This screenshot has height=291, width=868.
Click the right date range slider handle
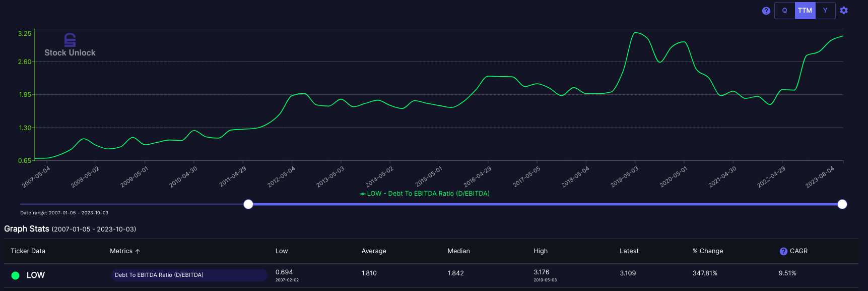tap(842, 204)
